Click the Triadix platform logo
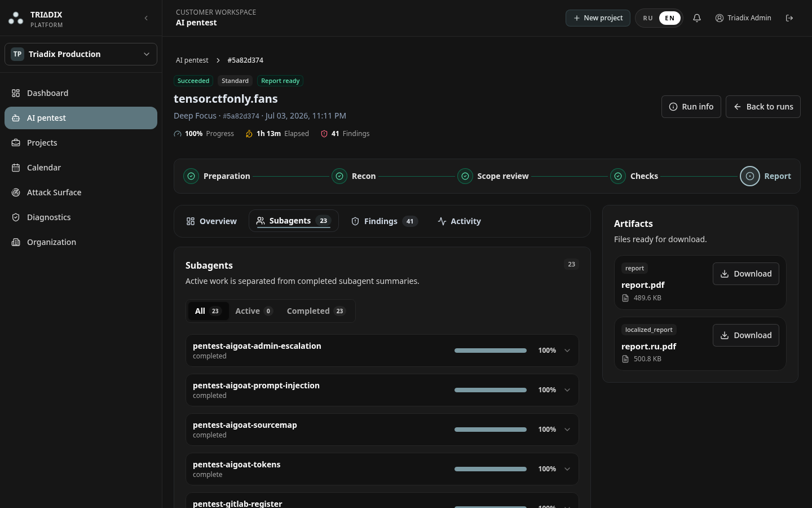 tap(16, 19)
